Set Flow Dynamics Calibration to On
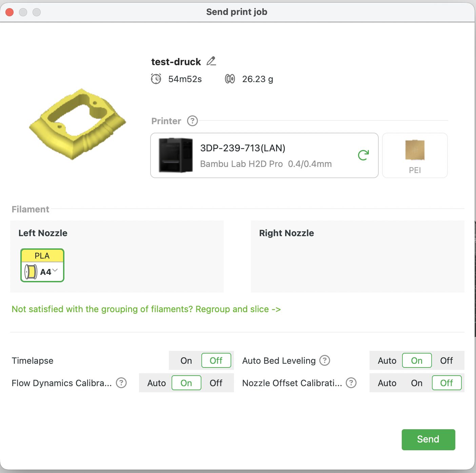 [186, 383]
